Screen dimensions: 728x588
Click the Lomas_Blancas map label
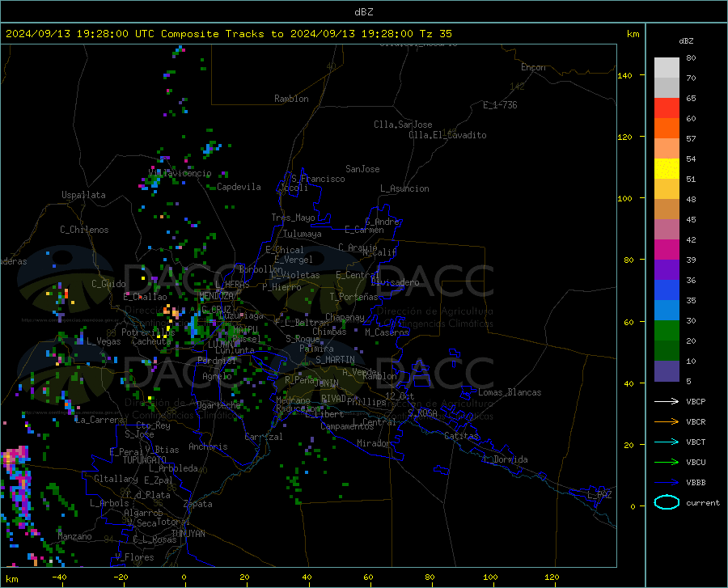(510, 392)
